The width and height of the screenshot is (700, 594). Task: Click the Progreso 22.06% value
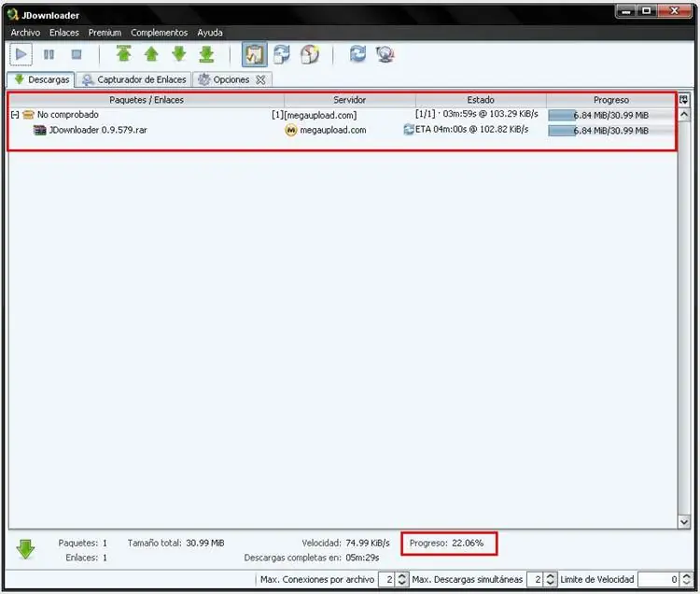(x=468, y=543)
